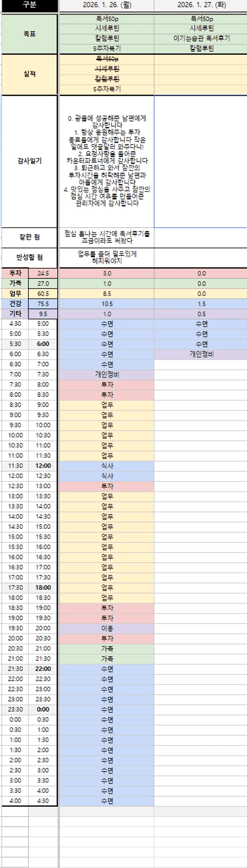Image resolution: width=247 pixels, height=868 pixels.
Task: Select the 2026. 1. 26. (월) date header
Action: point(107,5)
